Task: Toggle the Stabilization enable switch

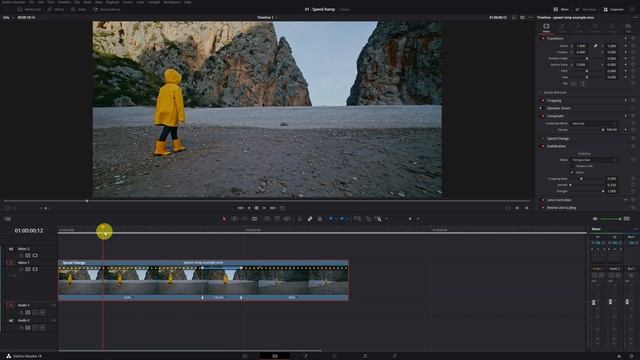Action: [542, 146]
